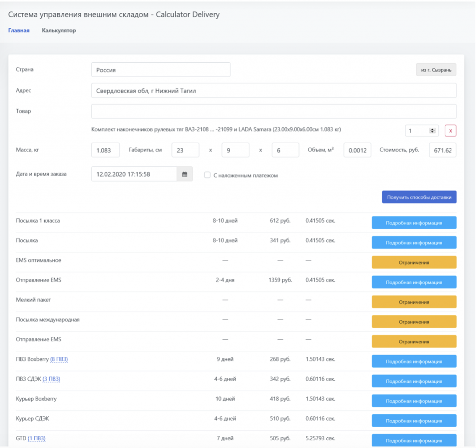
Task: Click quantity stepper arrows for product
Action: 433,131
